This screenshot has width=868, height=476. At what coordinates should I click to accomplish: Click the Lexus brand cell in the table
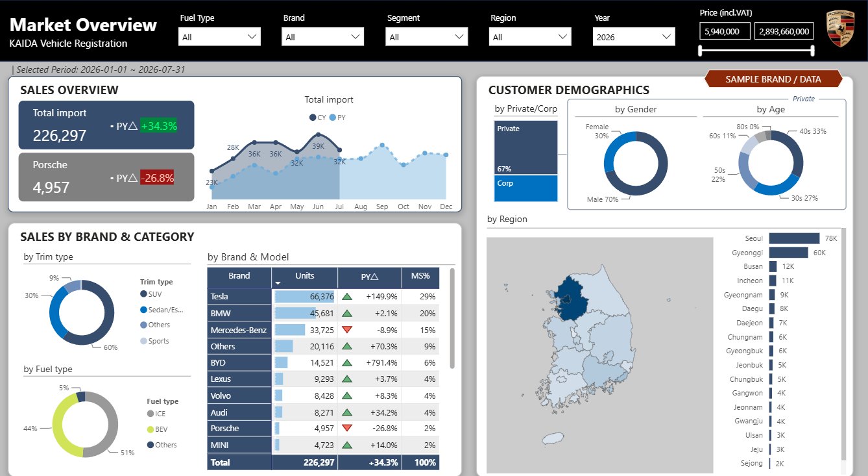click(239, 379)
